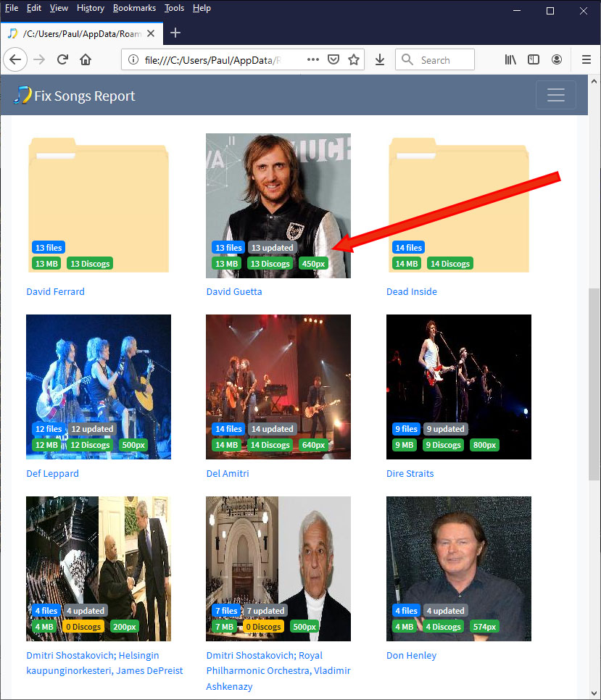The height and width of the screenshot is (700, 601).
Task: Open the History menu
Action: point(91,8)
